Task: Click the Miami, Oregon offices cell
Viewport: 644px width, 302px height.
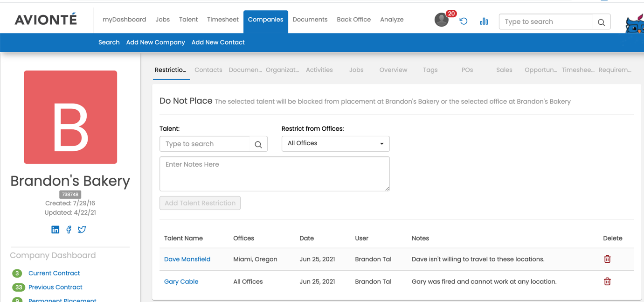Action: click(255, 259)
